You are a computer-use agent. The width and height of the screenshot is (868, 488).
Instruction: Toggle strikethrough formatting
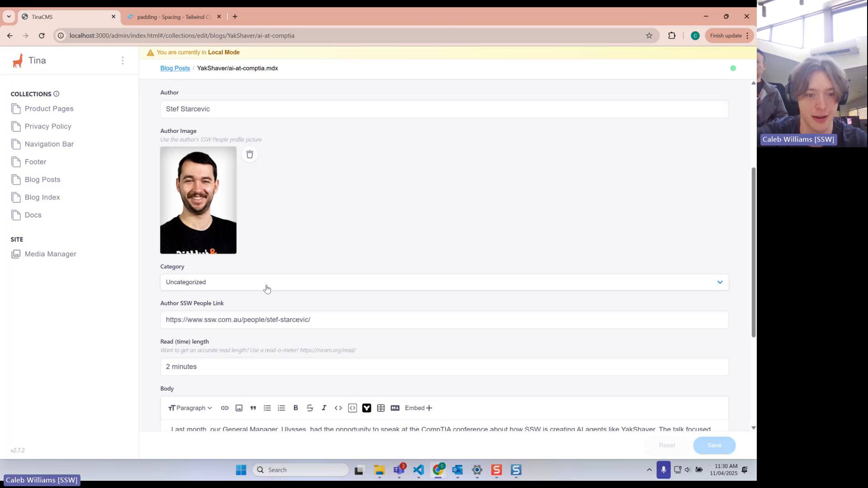click(x=310, y=408)
